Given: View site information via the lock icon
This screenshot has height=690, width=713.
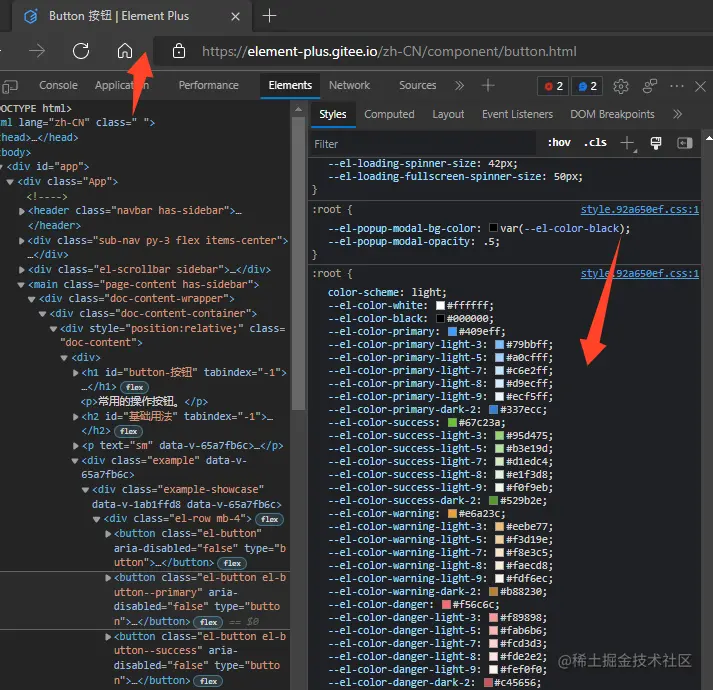Looking at the screenshot, I should [x=179, y=51].
